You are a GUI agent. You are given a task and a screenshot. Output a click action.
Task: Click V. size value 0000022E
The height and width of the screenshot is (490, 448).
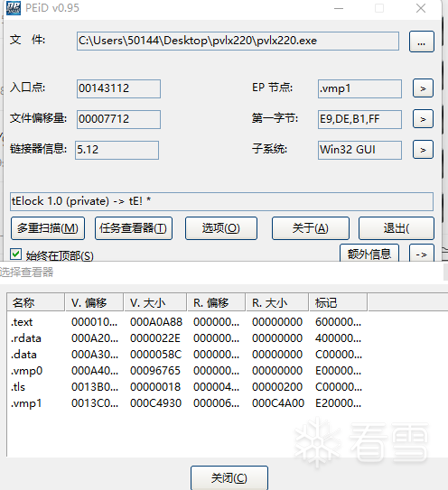coord(155,338)
